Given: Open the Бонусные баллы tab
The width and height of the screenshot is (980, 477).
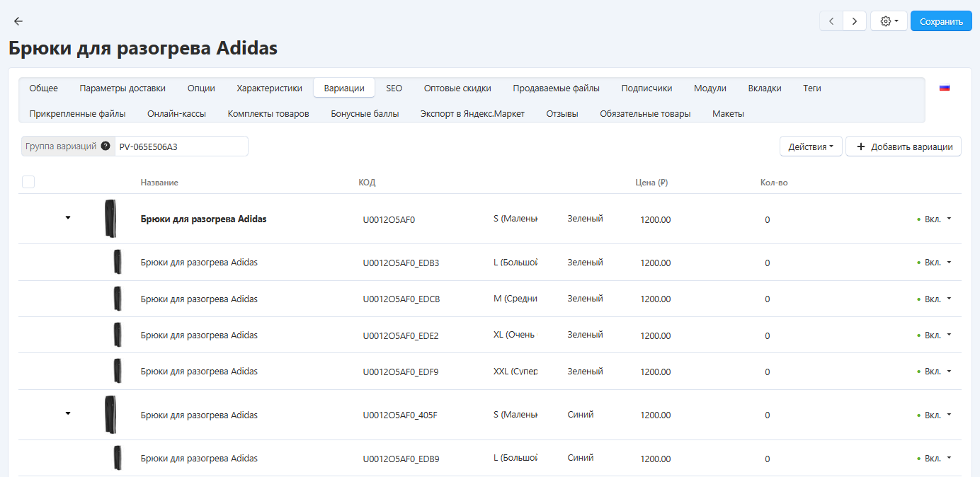Looking at the screenshot, I should point(365,113).
